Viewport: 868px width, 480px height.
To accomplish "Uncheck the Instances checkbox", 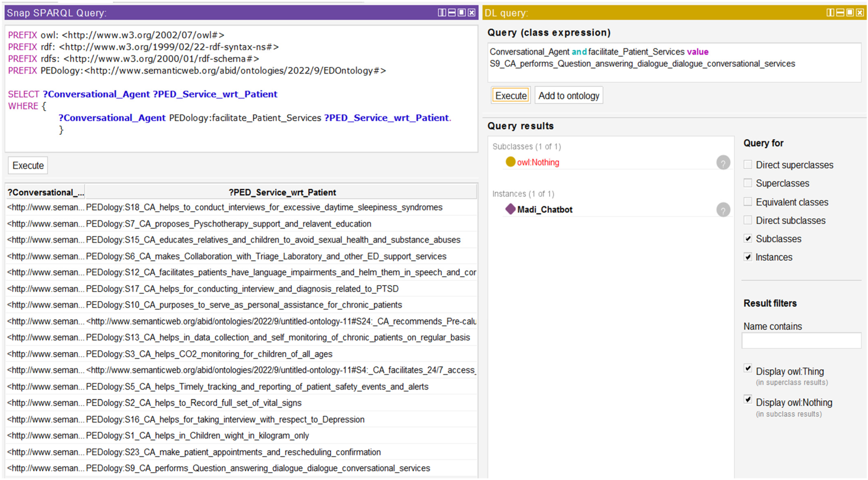I will [x=748, y=257].
